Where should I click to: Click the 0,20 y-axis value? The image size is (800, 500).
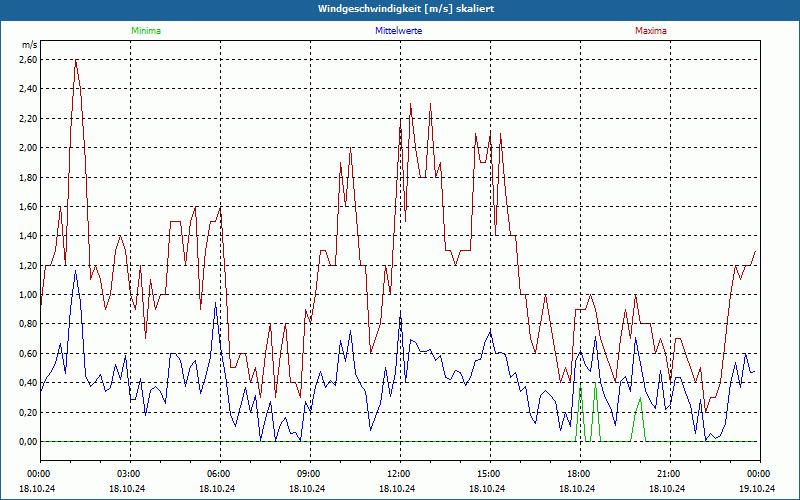pos(29,412)
